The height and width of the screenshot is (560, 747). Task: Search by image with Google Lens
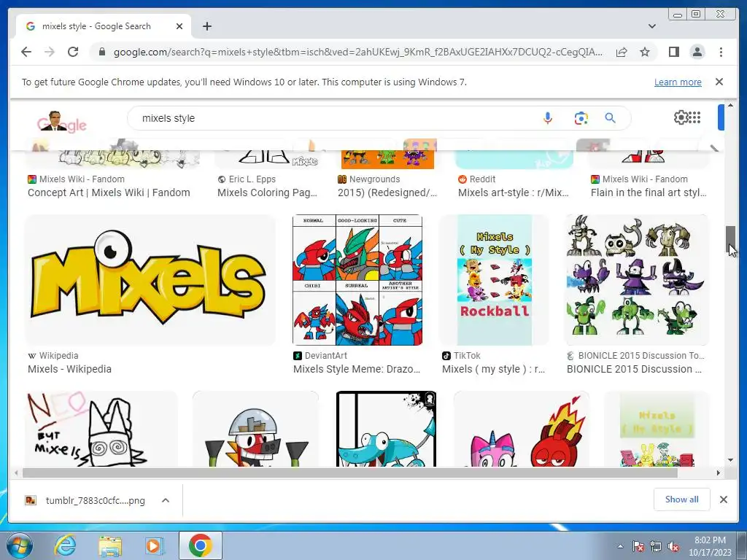point(581,118)
